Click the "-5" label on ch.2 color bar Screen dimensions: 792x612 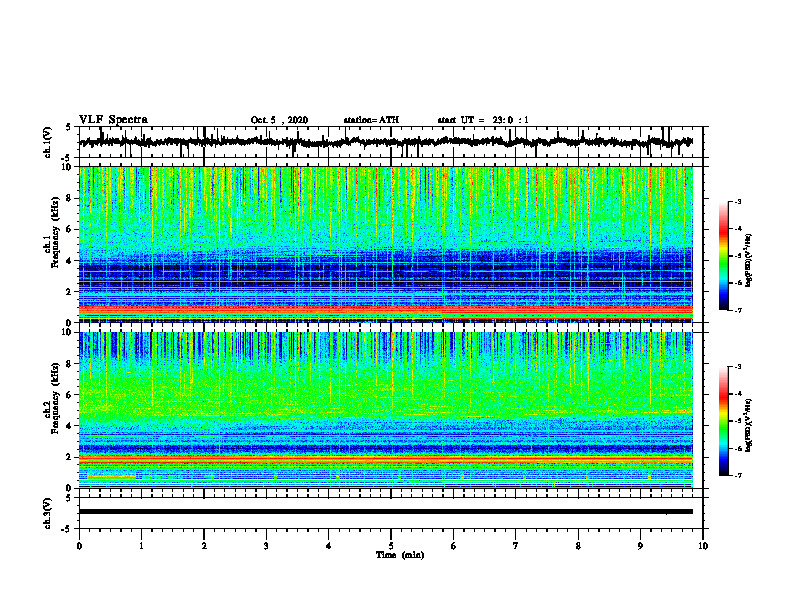pos(738,421)
